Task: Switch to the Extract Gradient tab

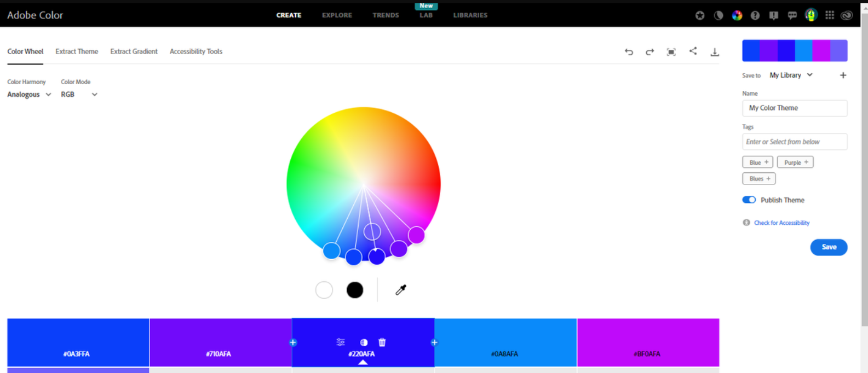Action: (134, 51)
